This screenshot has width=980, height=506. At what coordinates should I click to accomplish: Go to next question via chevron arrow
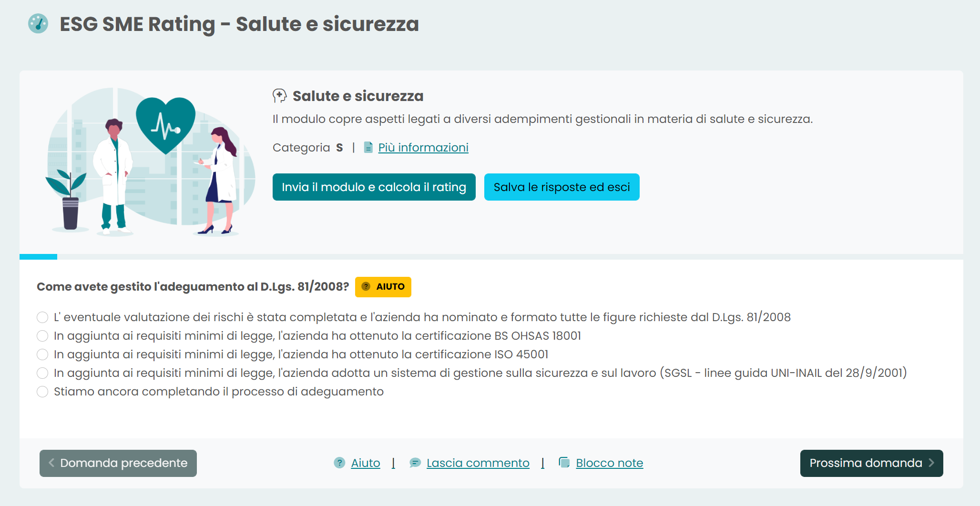tap(931, 463)
